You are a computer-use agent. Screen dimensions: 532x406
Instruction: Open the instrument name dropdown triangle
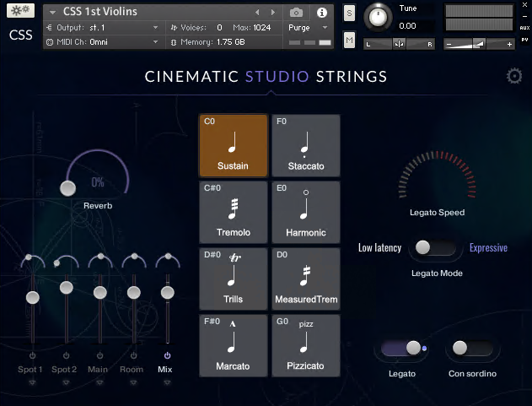[52, 13]
